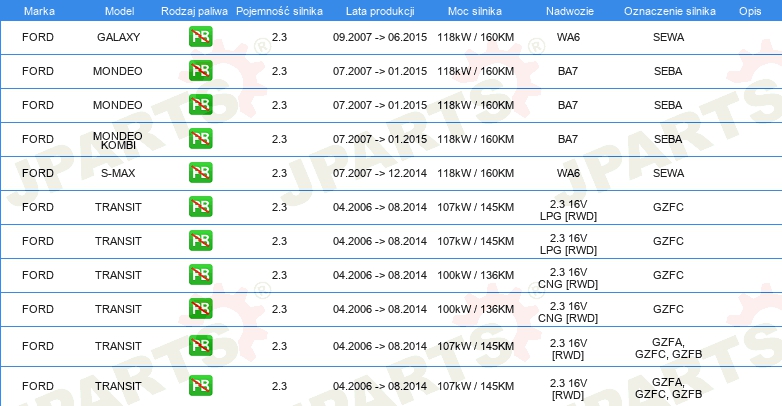The width and height of the screenshot is (782, 406).
Task: Click the Pojemność silnika header
Action: coord(279,11)
